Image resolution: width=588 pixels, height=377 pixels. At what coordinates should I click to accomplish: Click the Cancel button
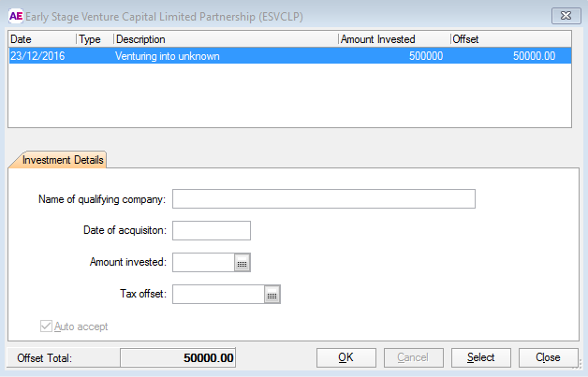click(x=413, y=357)
